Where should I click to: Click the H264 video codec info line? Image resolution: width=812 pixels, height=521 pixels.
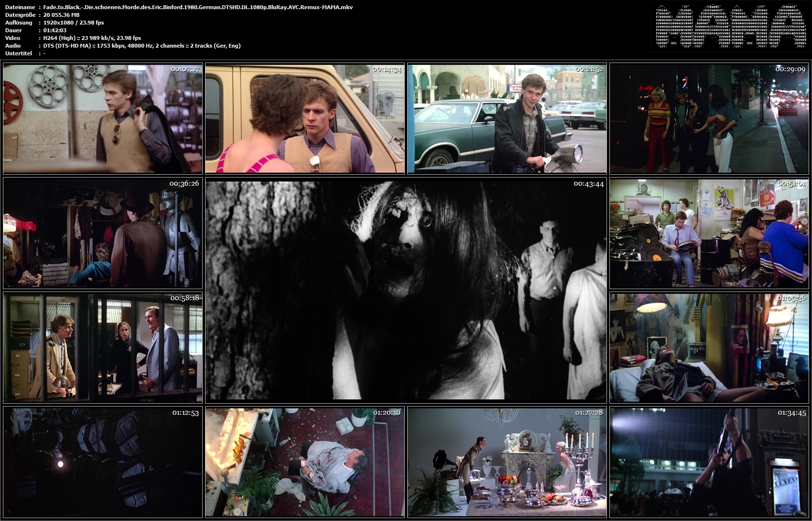(92, 38)
